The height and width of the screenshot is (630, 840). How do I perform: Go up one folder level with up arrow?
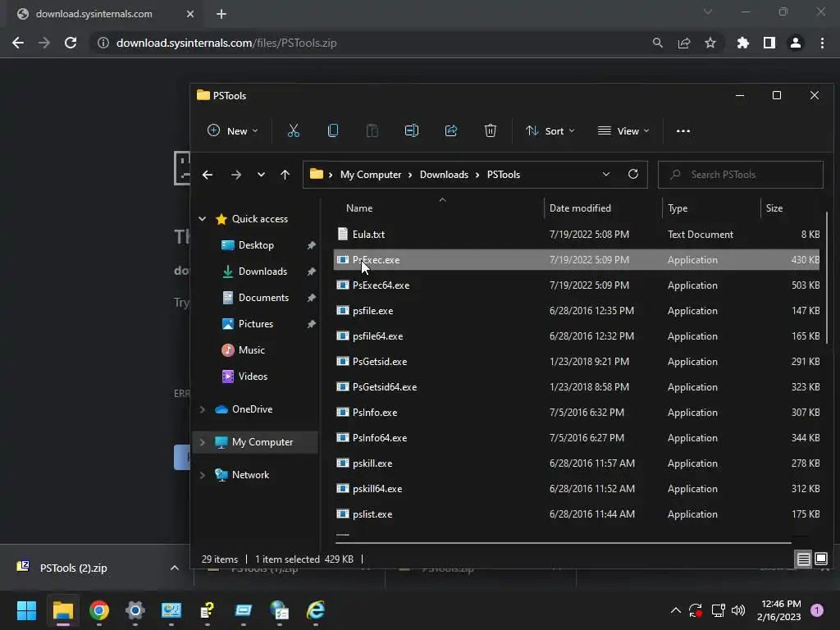pos(285,175)
